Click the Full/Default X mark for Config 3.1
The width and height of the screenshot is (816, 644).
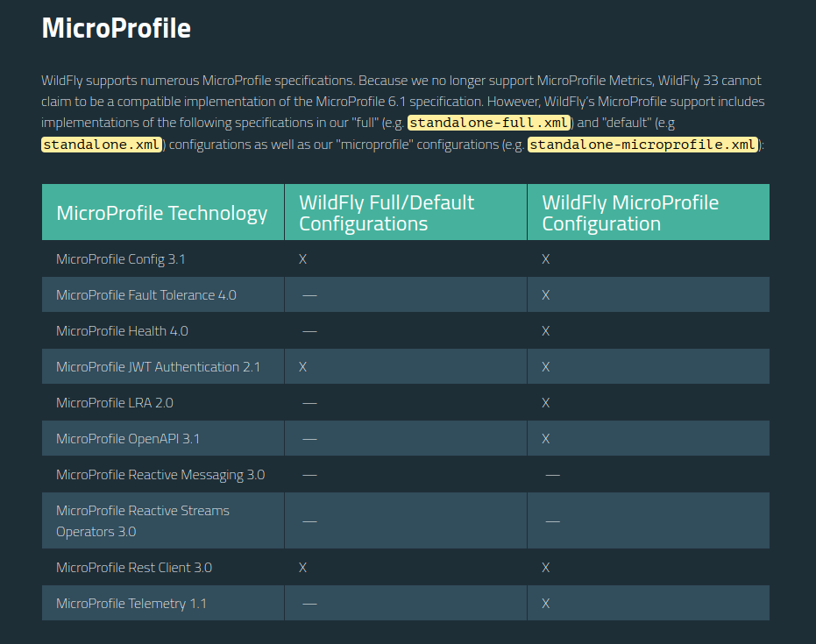pyautogui.click(x=303, y=259)
